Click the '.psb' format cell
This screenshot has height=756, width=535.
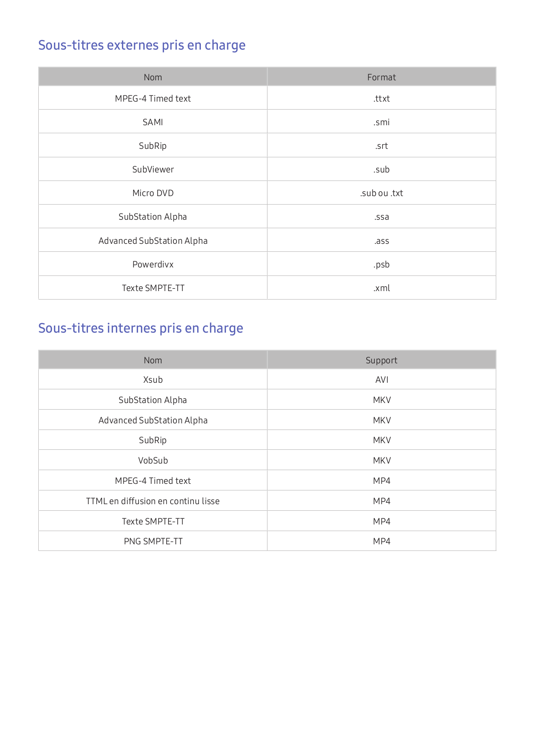point(381,264)
